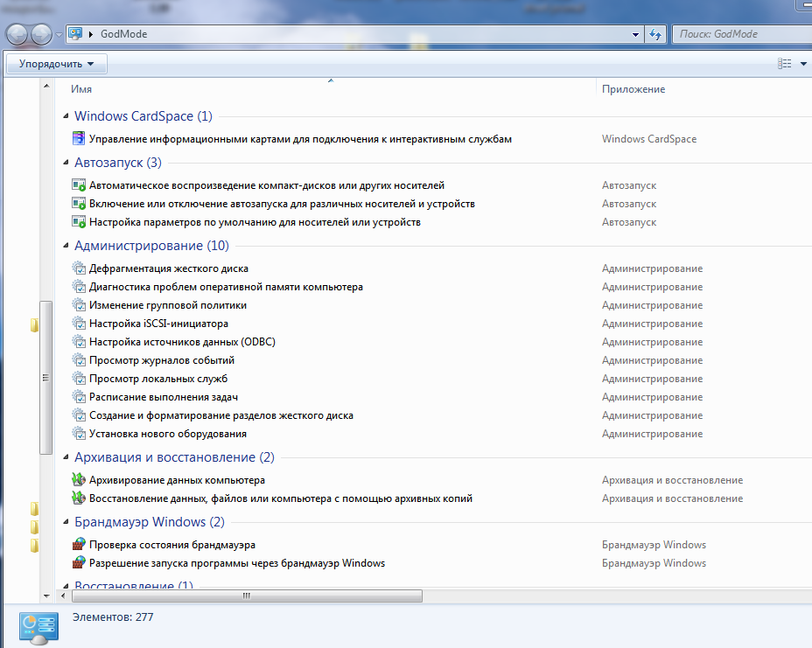Click the horizontal scrollbar thumb of file list
The image size is (812, 648).
(x=247, y=596)
